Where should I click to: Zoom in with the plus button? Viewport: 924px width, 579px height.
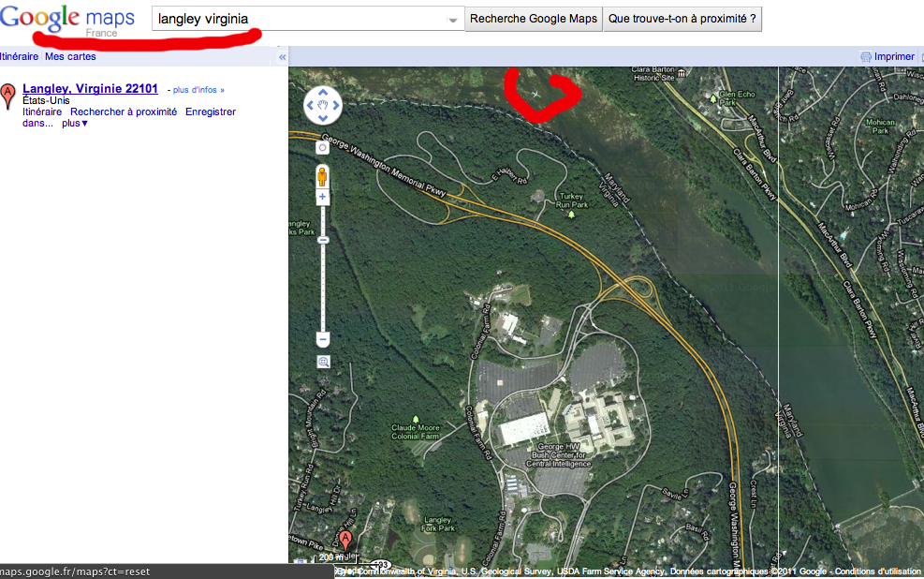322,197
